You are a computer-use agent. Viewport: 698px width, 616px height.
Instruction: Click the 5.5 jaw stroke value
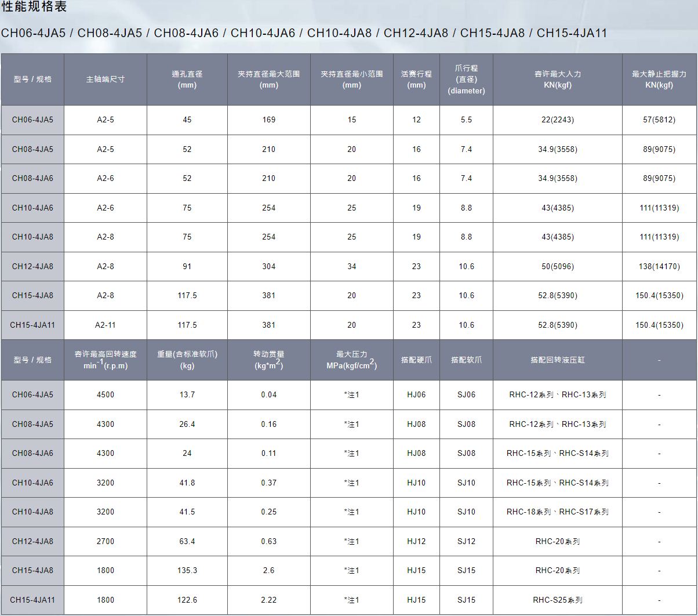[x=467, y=120]
